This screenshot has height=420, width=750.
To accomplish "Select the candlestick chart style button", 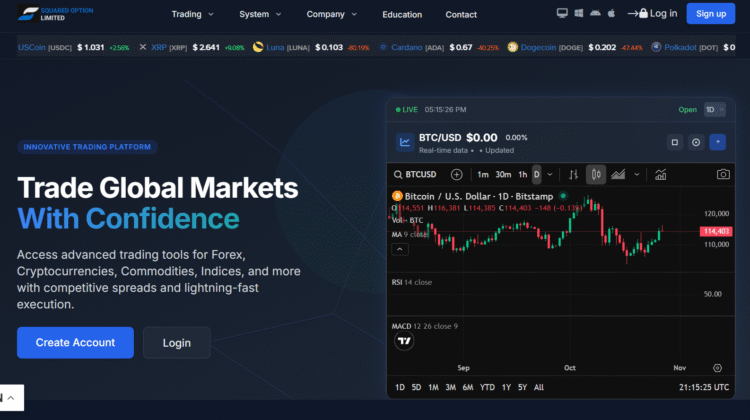I will pyautogui.click(x=596, y=174).
